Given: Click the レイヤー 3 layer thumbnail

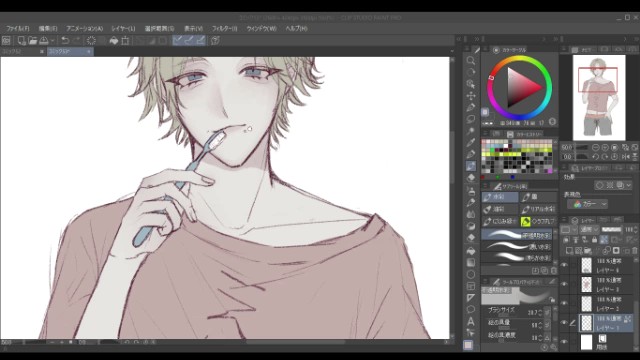Looking at the screenshot, I should pos(587,284).
